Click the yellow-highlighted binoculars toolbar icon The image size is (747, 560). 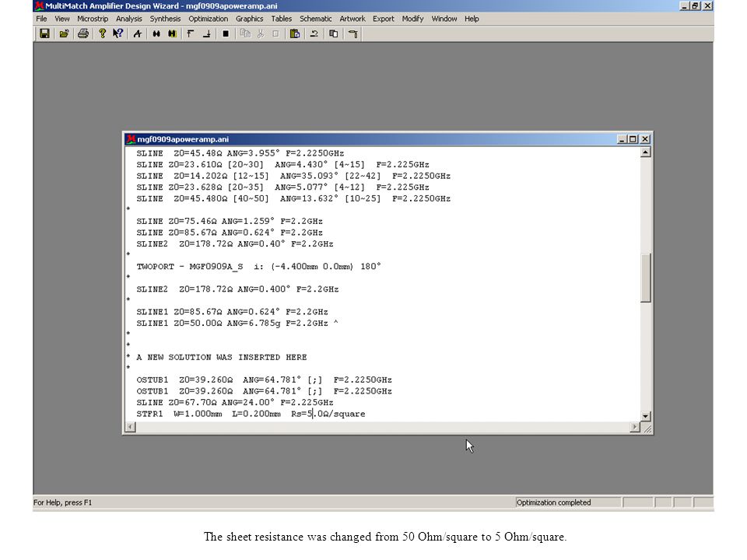(172, 33)
